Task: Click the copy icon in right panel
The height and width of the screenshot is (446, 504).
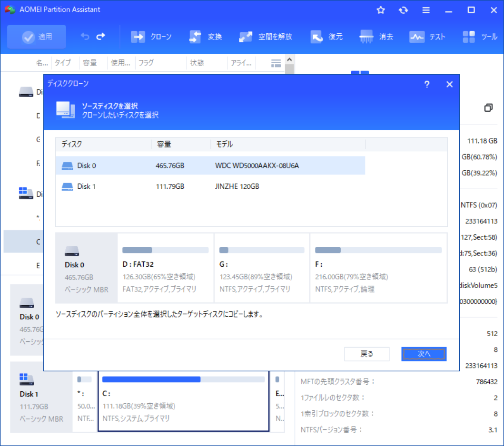Action: point(488,107)
